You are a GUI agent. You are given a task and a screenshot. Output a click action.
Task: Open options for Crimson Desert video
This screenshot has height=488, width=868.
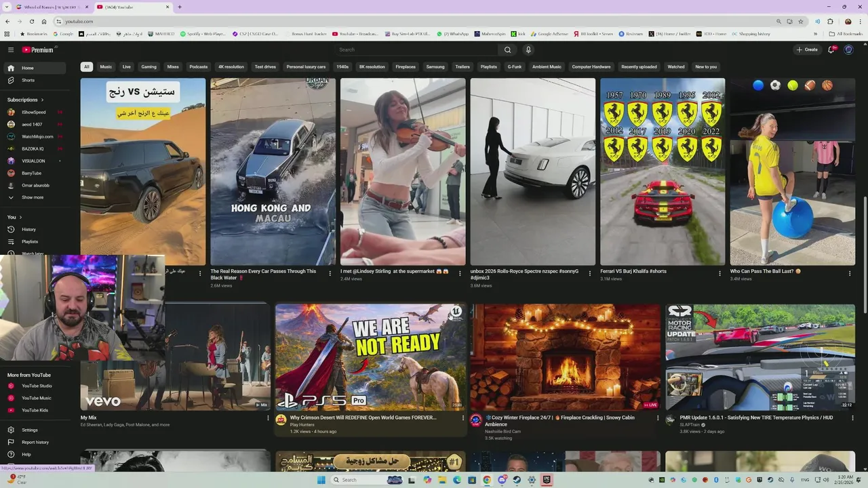(463, 418)
